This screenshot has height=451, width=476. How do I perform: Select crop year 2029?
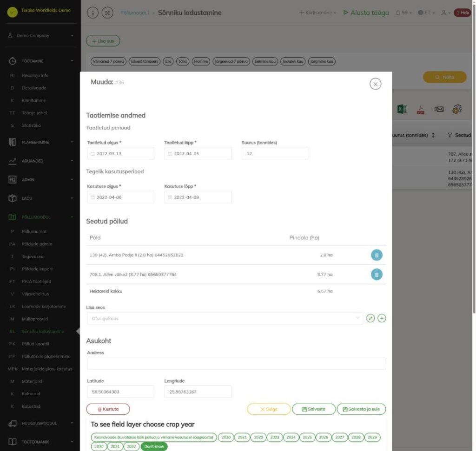coord(372,438)
